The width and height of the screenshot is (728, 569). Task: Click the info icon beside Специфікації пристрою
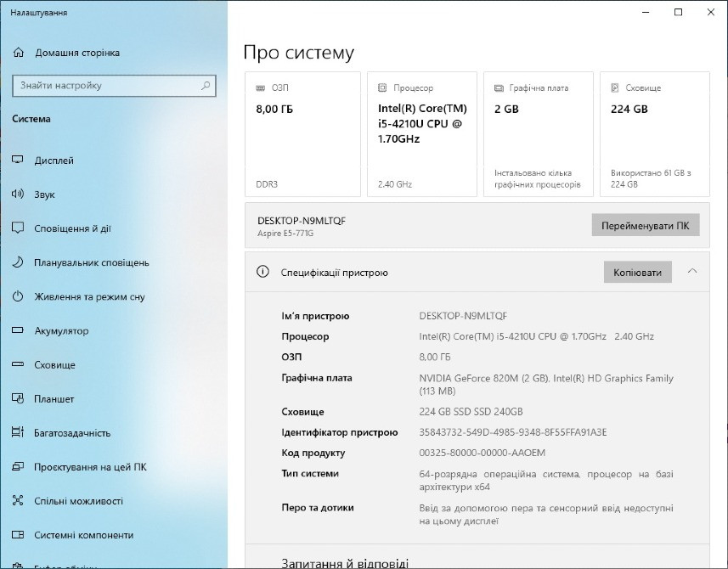262,272
